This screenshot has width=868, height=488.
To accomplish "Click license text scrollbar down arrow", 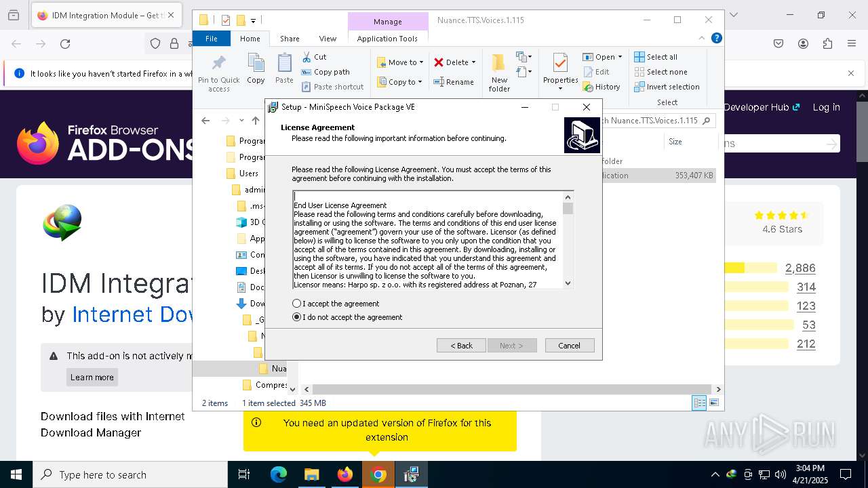I will 568,283.
